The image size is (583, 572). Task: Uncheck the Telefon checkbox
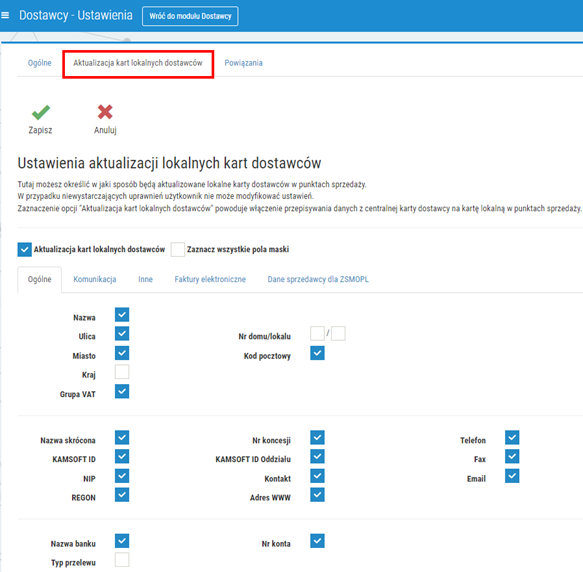[512, 437]
